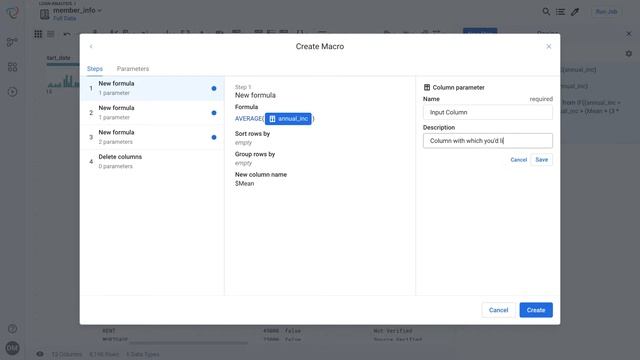Select step 3 New formula with 2 parameters
The image size is (640, 360).
coord(152,137)
